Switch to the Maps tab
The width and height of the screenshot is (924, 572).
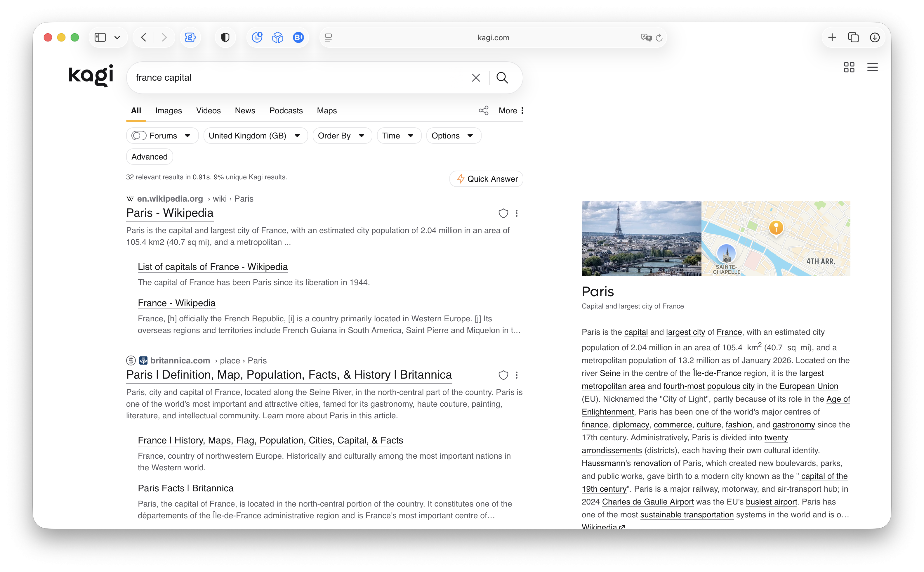pyautogui.click(x=327, y=110)
